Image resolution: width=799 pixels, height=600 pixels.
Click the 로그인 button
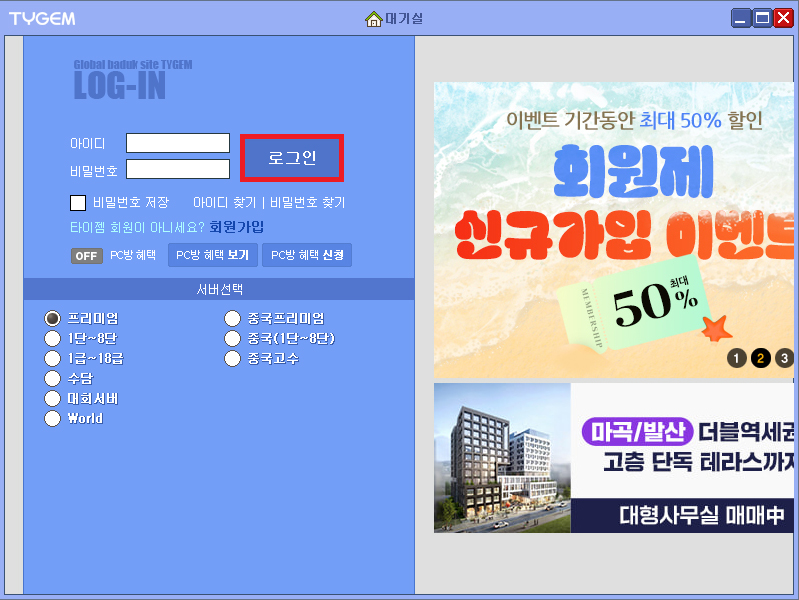(292, 158)
